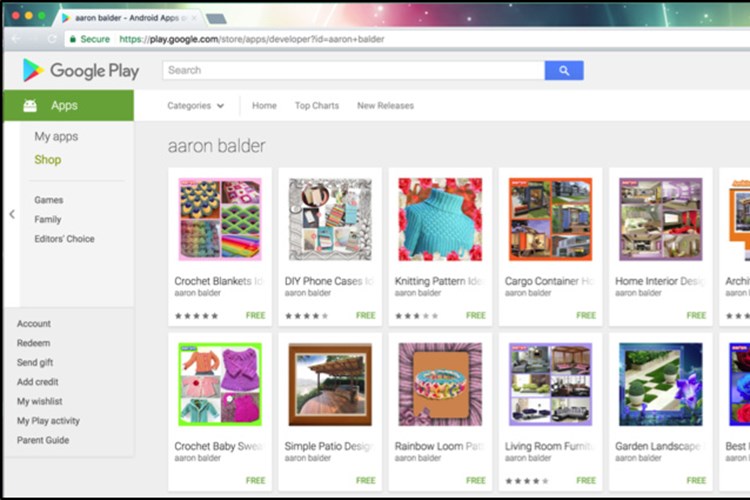Select Shop in the sidebar
The height and width of the screenshot is (500, 750).
[47, 160]
